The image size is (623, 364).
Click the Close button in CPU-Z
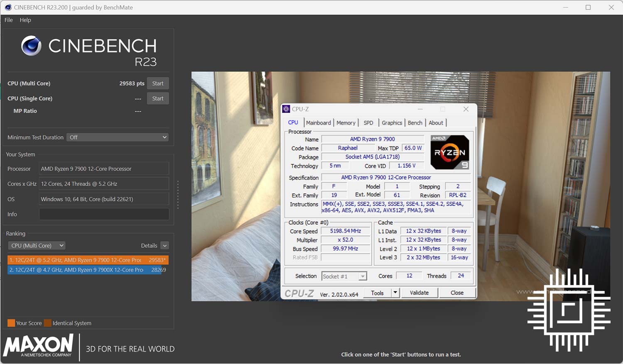(x=457, y=293)
